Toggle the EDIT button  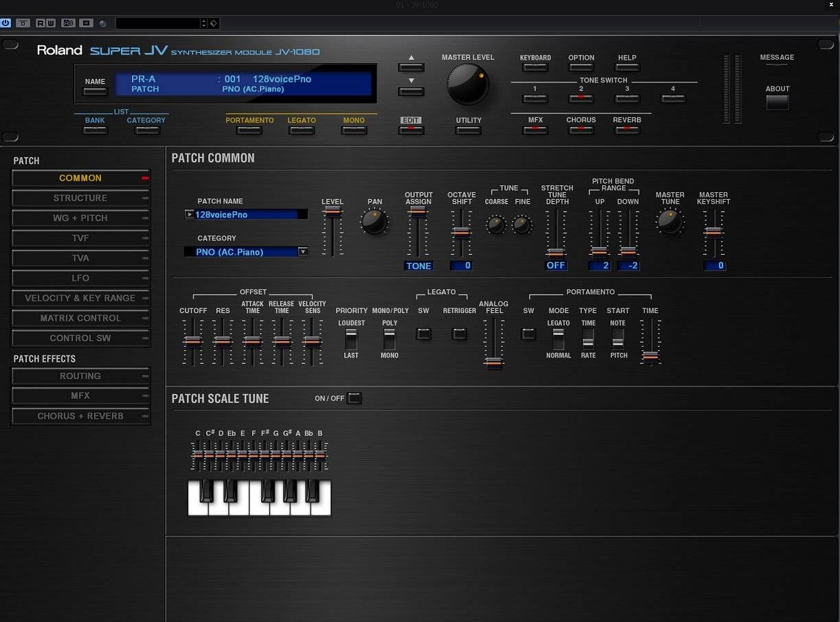(x=411, y=130)
